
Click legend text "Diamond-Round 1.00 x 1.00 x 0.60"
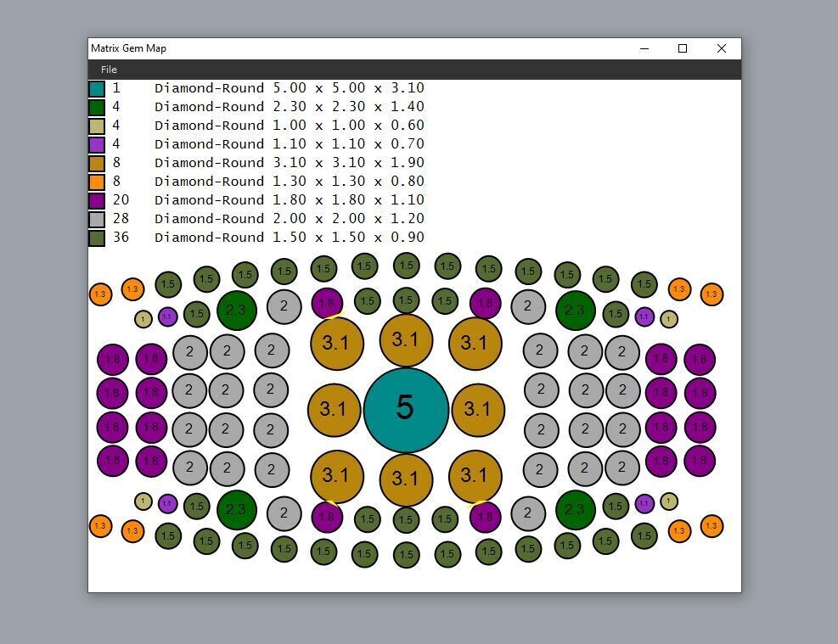(290, 126)
